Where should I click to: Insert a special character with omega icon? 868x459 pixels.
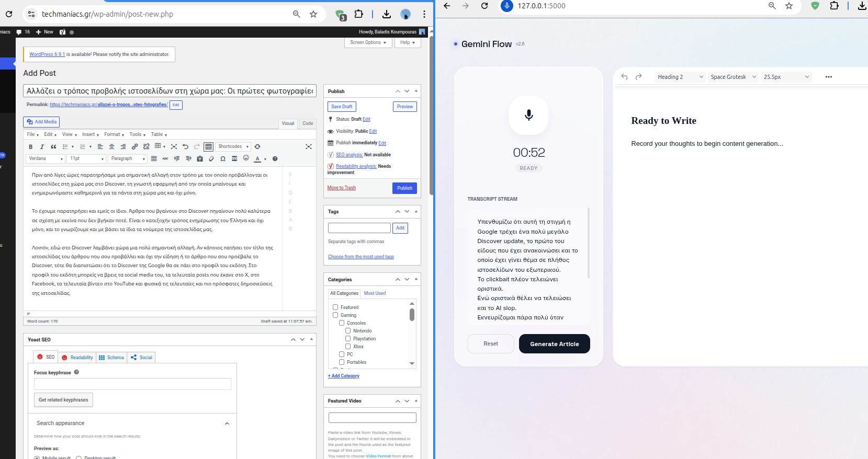tap(223, 158)
